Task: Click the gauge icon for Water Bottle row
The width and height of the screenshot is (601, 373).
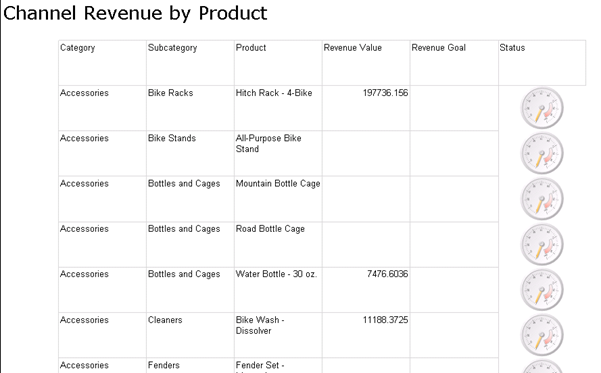Action: pyautogui.click(x=542, y=289)
